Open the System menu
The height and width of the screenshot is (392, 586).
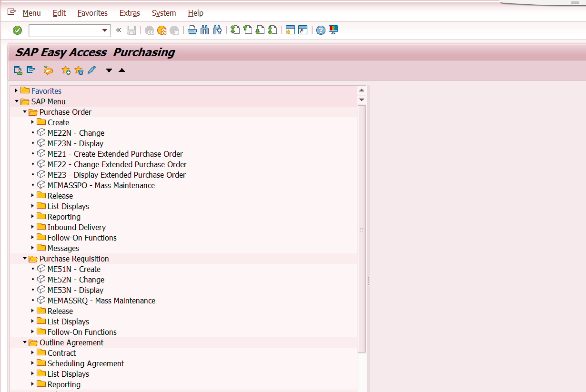(164, 13)
